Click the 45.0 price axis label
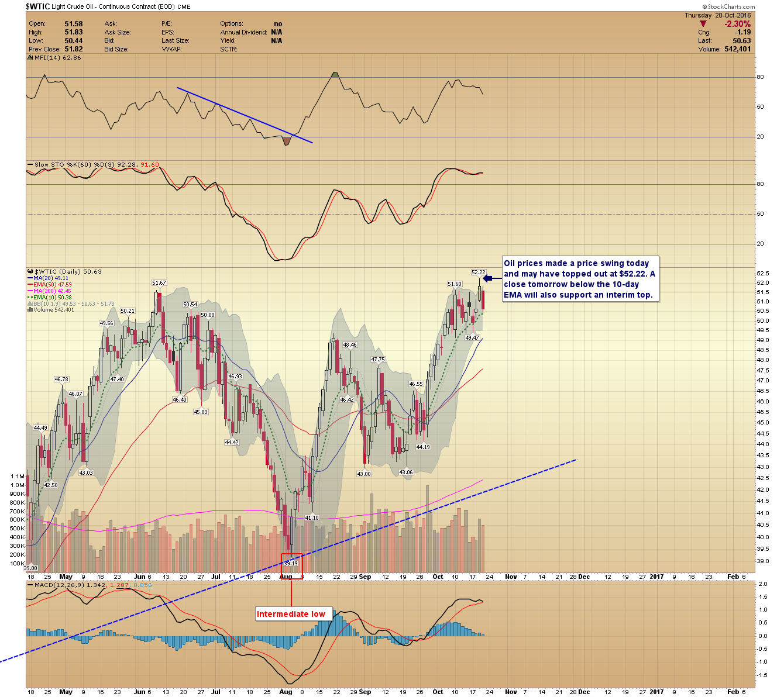Image resolution: width=784 pixels, height=697 pixels. click(763, 423)
